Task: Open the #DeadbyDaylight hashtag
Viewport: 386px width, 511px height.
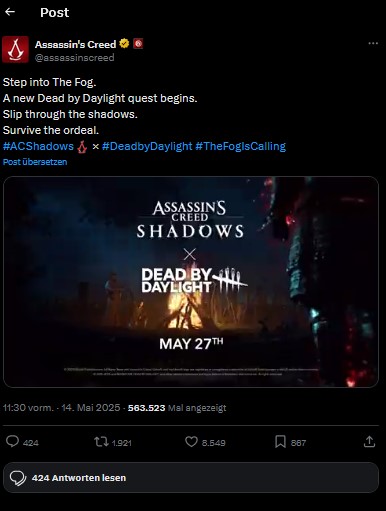Action: point(147,146)
